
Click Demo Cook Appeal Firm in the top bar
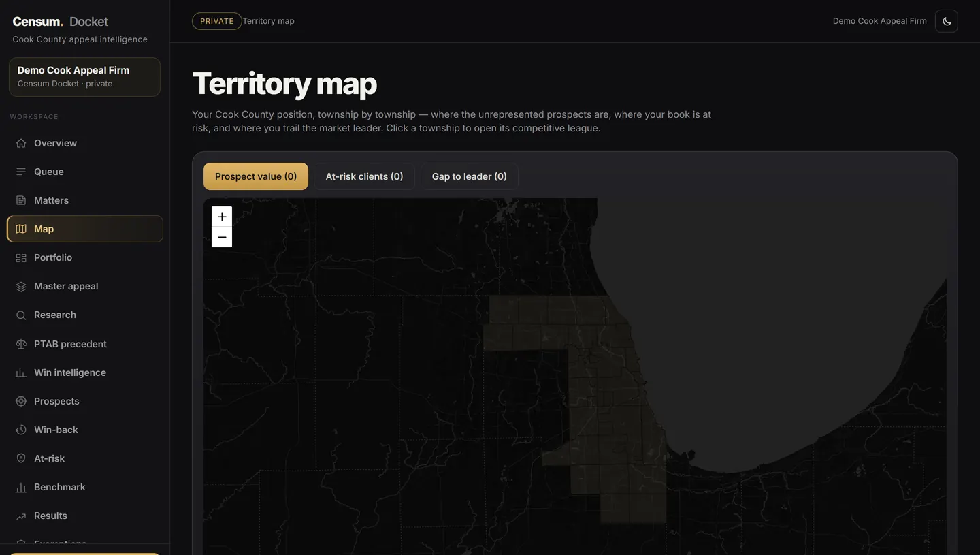point(879,21)
